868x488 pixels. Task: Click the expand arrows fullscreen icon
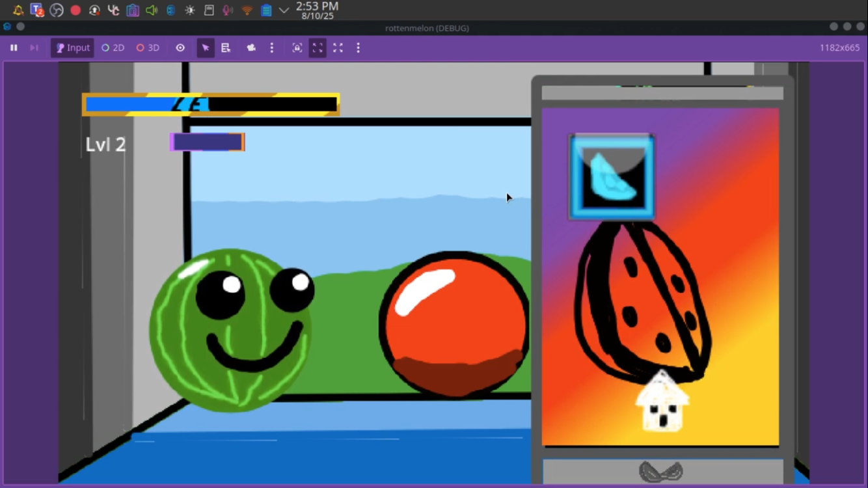tap(338, 48)
